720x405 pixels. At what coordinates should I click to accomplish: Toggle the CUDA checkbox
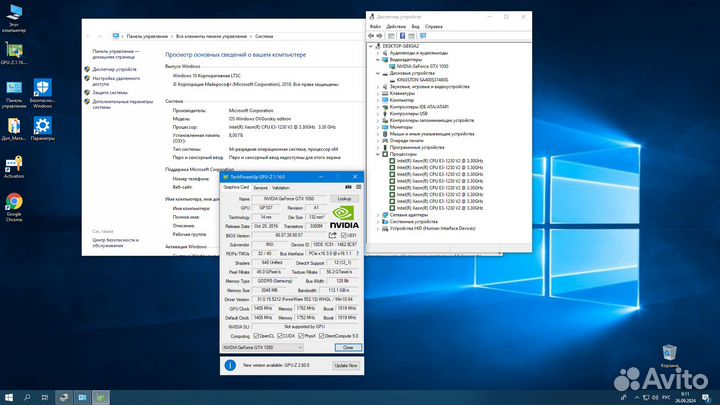pos(280,336)
